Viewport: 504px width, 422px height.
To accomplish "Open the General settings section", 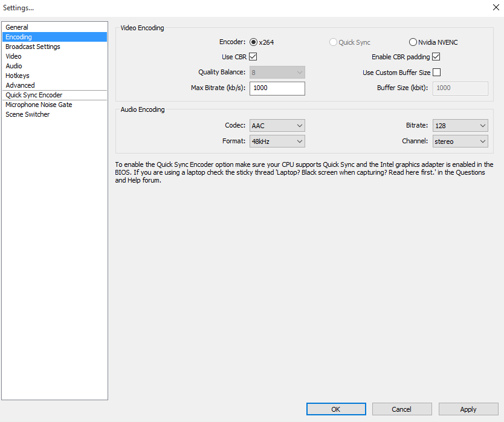I will click(x=54, y=27).
